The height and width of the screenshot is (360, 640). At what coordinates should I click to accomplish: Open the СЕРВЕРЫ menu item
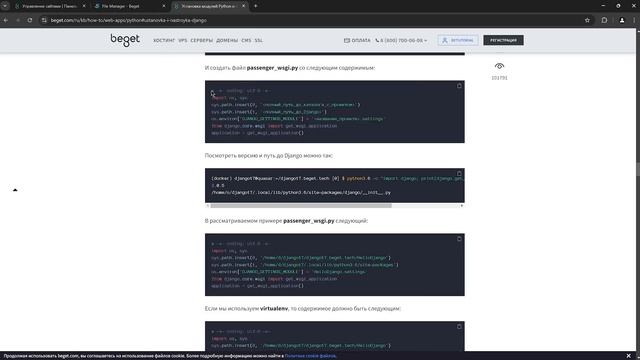pyautogui.click(x=202, y=40)
